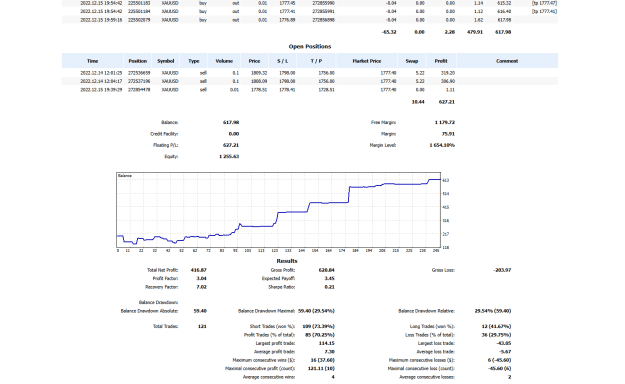Click the Total Net Profit label
Image resolution: width=625 pixels, height=384 pixels.
pos(162,270)
